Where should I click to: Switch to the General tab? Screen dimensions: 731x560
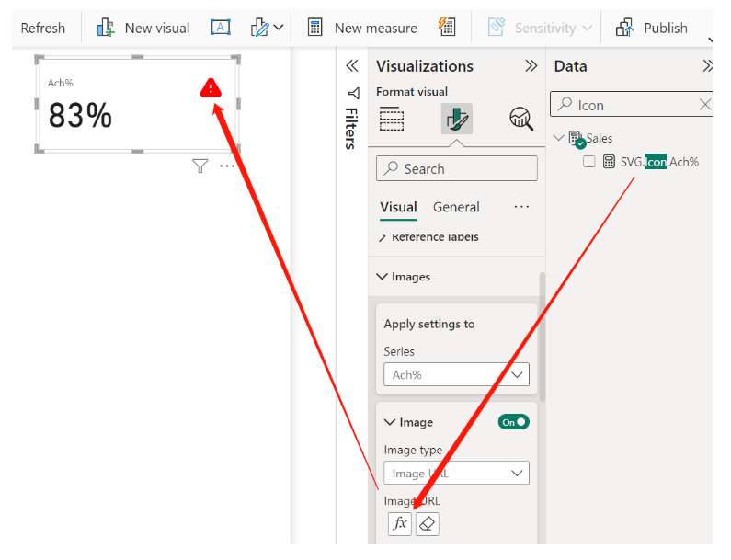click(x=456, y=207)
